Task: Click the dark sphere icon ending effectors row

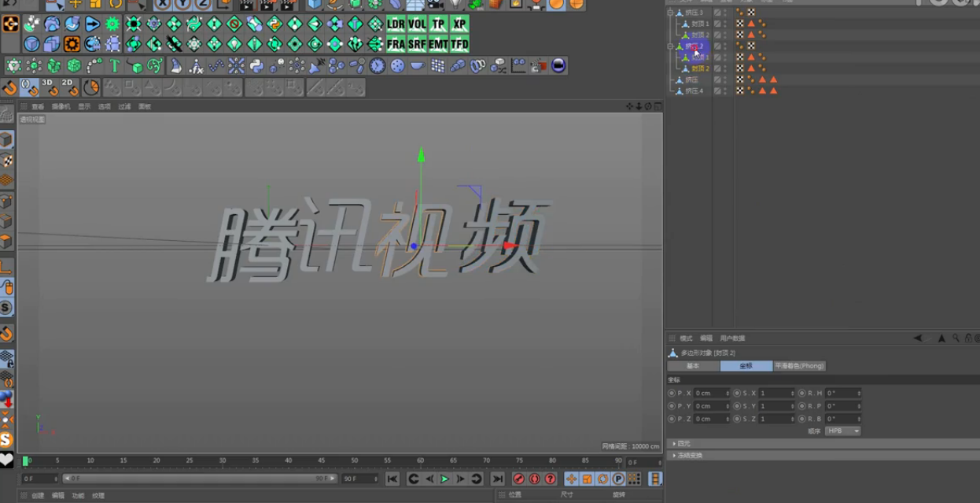Action: (558, 66)
